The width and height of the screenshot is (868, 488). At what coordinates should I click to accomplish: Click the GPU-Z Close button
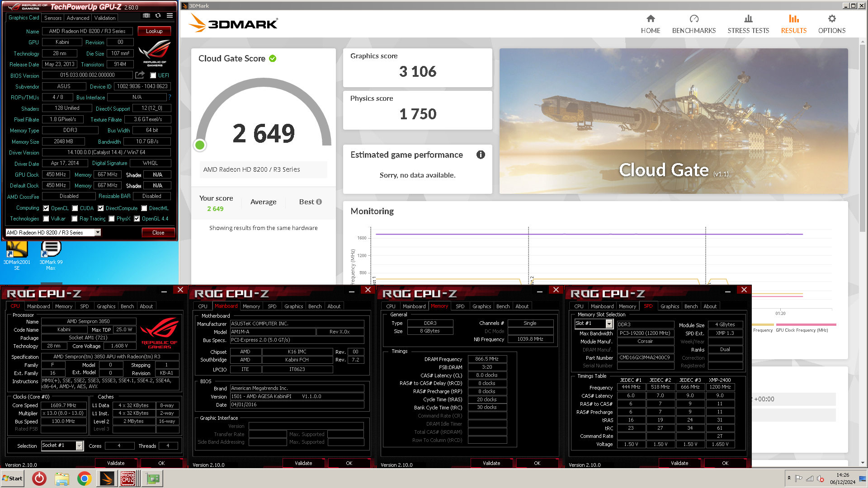pos(158,233)
